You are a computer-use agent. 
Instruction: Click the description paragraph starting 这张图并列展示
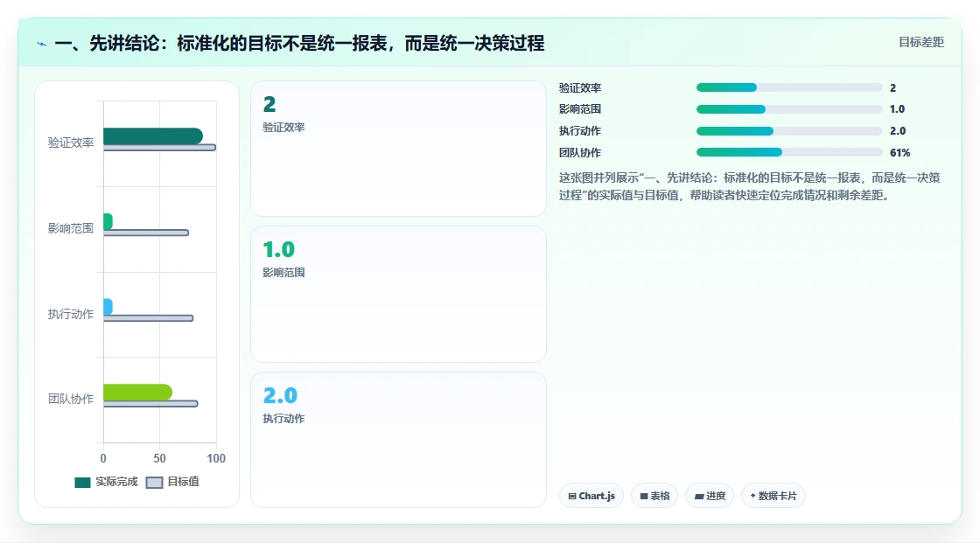pyautogui.click(x=749, y=186)
